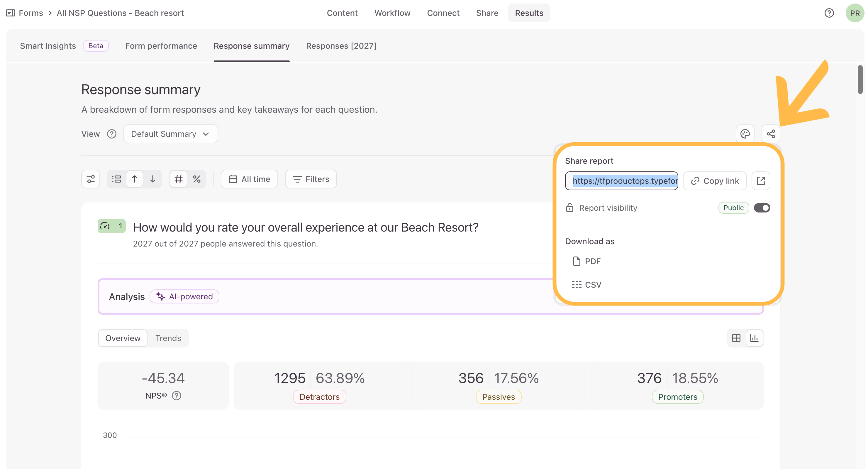This screenshot has height=469, width=868.
Task: Switch to the Trends view
Action: (x=168, y=338)
